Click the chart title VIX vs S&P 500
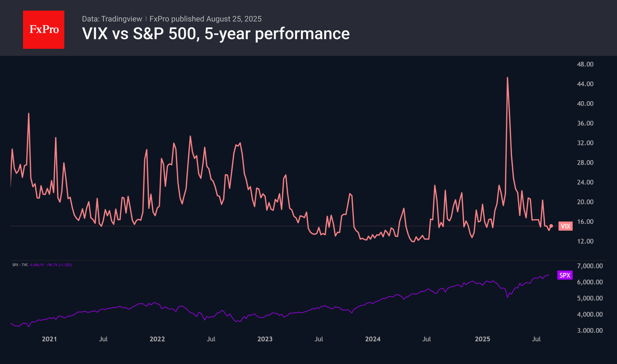The height and width of the screenshot is (364, 617). (216, 34)
